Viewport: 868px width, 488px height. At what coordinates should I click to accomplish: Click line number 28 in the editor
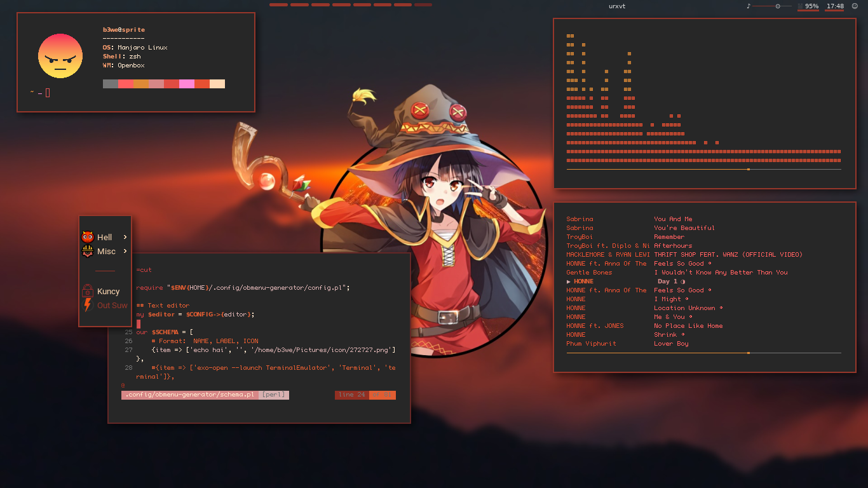pyautogui.click(x=128, y=368)
